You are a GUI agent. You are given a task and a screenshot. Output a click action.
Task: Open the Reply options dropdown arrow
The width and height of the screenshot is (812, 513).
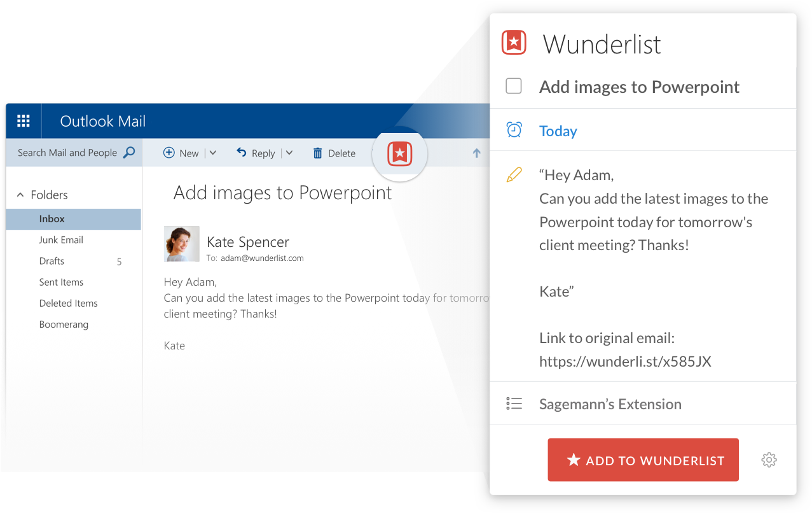pos(289,153)
